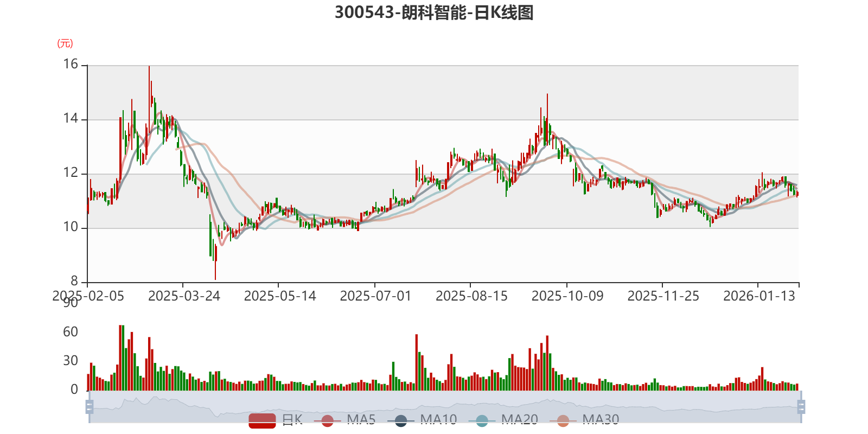Click the (元) currency unit label
This screenshot has width=868, height=434.
click(x=65, y=43)
